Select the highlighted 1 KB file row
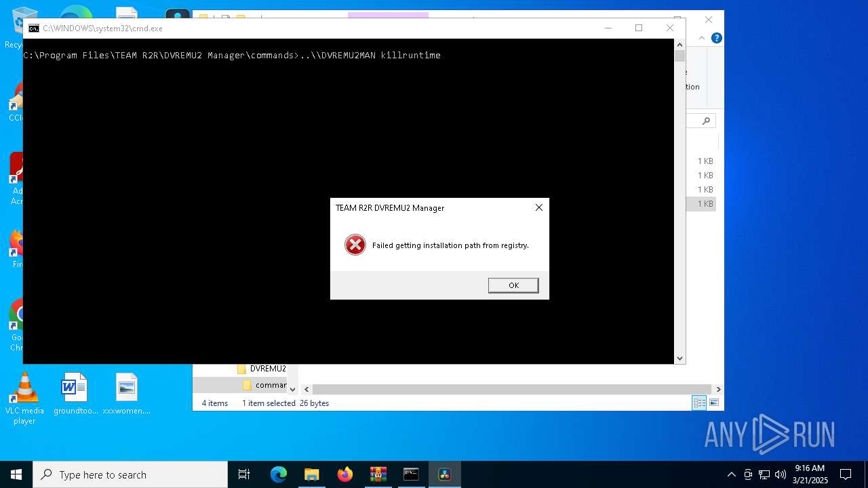 (x=702, y=204)
